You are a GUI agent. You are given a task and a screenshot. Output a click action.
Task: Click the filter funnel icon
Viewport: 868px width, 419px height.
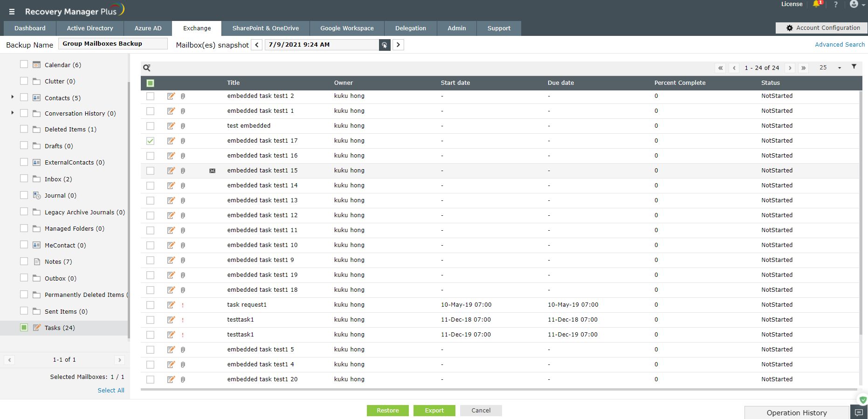pyautogui.click(x=854, y=67)
